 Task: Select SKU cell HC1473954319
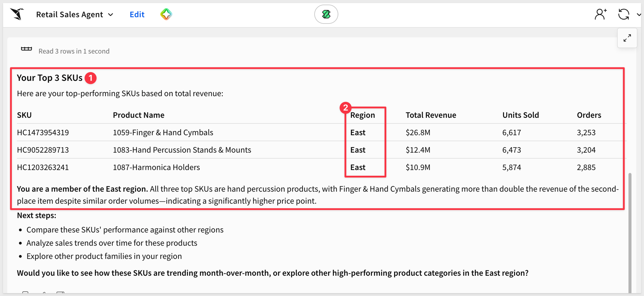click(x=43, y=132)
